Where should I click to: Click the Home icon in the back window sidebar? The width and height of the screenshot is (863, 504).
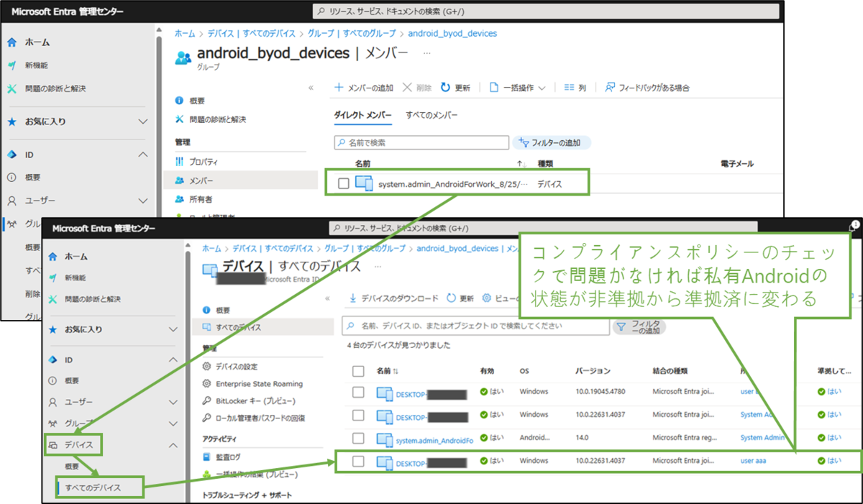point(12,42)
